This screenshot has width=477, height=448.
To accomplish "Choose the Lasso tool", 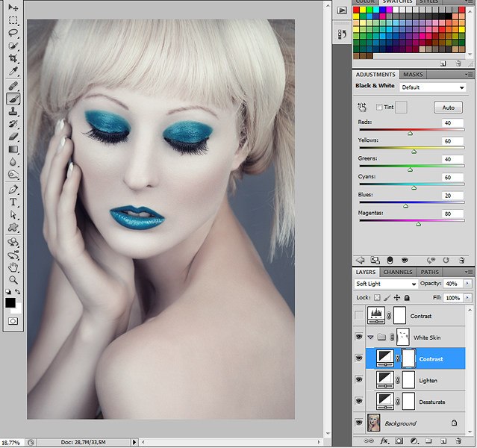I will pyautogui.click(x=13, y=33).
